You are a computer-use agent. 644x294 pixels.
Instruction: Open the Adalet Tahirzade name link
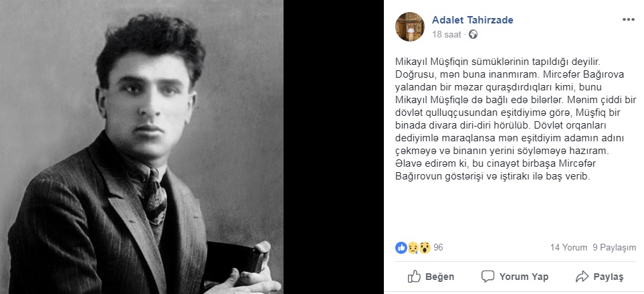pos(472,19)
